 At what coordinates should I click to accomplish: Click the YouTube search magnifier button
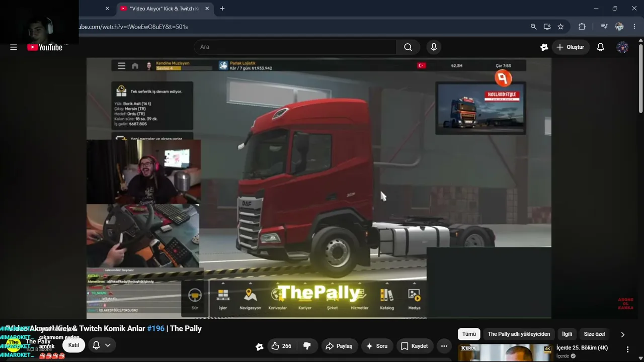[x=408, y=47]
